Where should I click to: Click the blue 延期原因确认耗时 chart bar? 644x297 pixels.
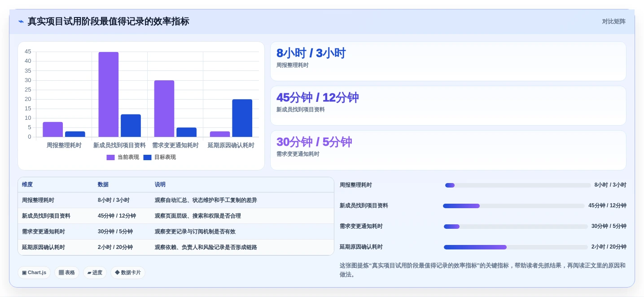[x=242, y=118]
